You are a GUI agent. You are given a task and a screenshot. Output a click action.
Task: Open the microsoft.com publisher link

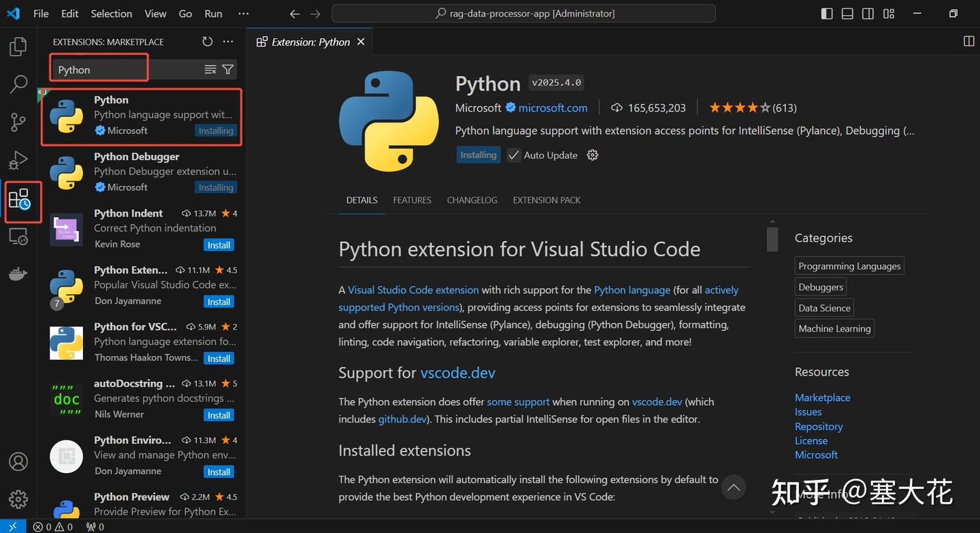click(x=553, y=108)
